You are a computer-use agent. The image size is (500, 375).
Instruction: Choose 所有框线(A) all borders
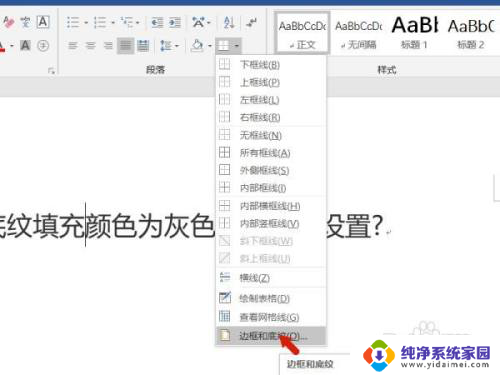(271, 153)
